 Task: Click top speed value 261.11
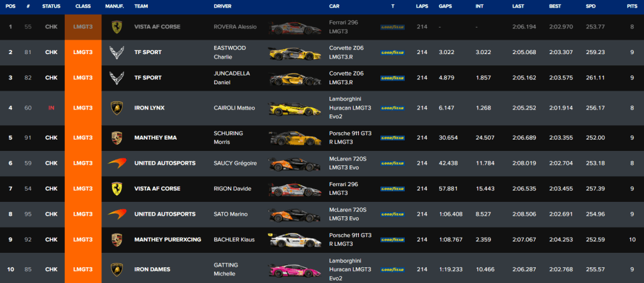click(594, 78)
